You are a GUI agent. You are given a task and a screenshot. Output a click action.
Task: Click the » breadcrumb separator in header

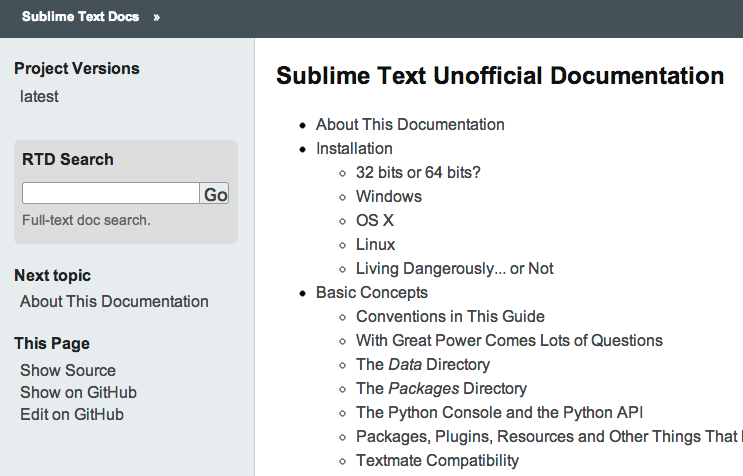(156, 18)
